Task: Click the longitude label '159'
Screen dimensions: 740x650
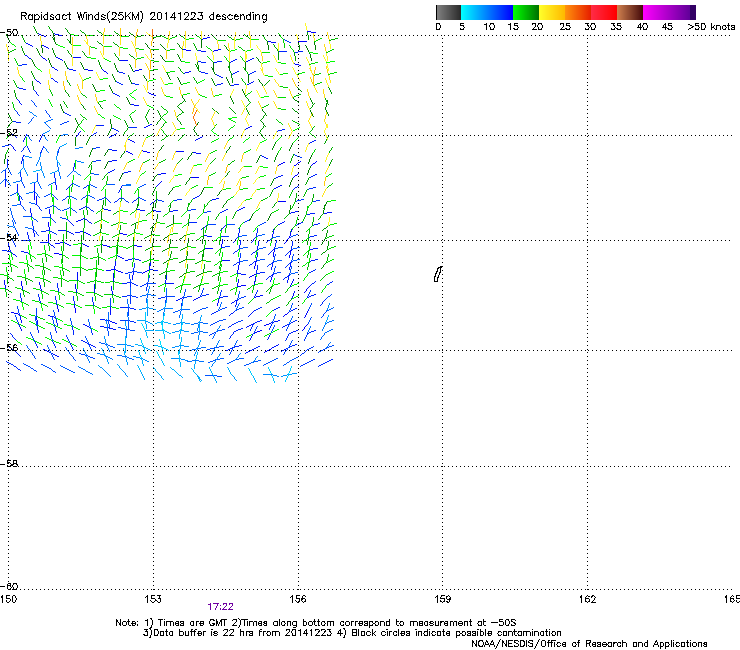Action: (443, 599)
